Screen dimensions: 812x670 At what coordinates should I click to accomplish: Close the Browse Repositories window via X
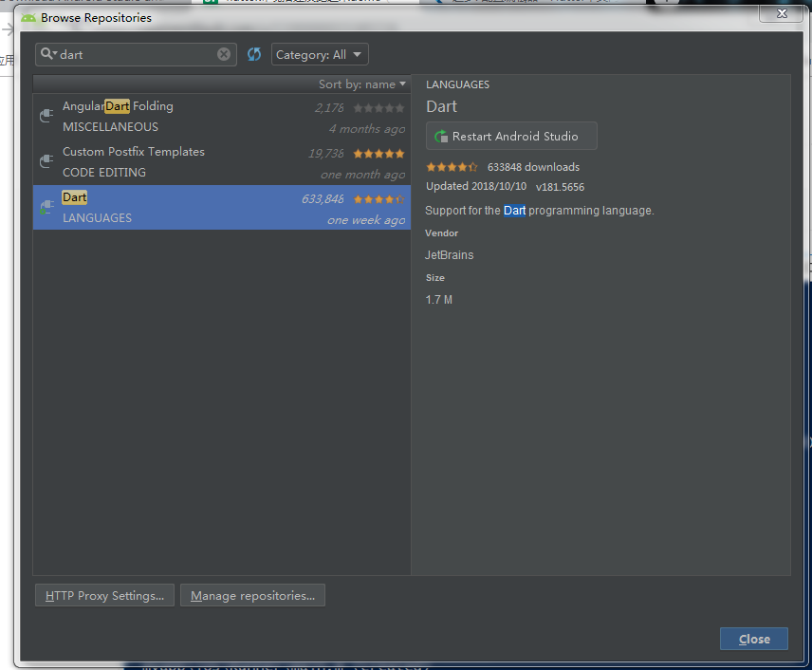pos(782,14)
